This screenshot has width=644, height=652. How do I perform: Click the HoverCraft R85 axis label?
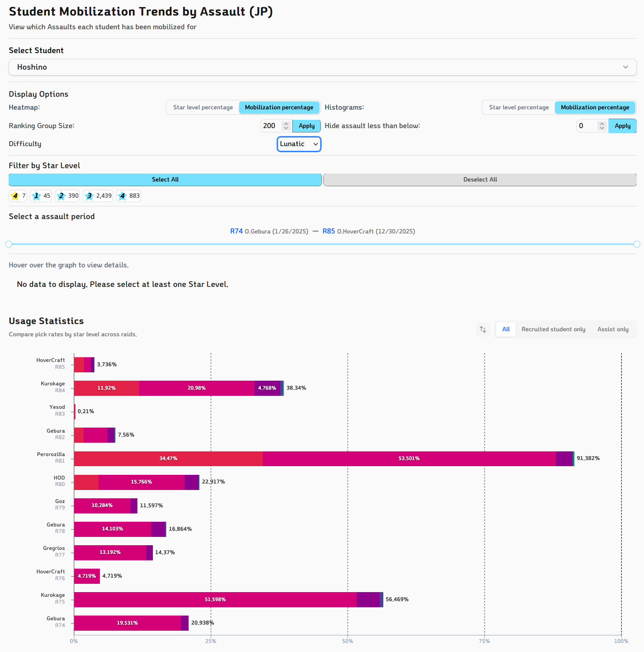(50, 363)
